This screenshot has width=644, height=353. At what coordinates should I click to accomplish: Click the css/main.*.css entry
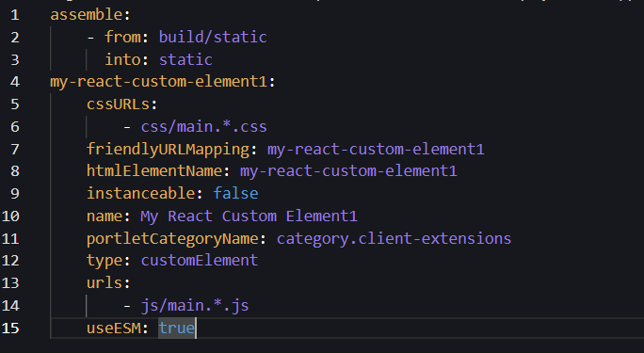coord(203,127)
